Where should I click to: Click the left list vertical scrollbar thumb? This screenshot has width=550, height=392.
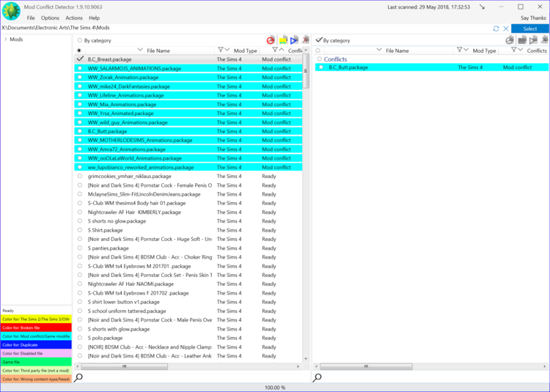pyautogui.click(x=306, y=71)
